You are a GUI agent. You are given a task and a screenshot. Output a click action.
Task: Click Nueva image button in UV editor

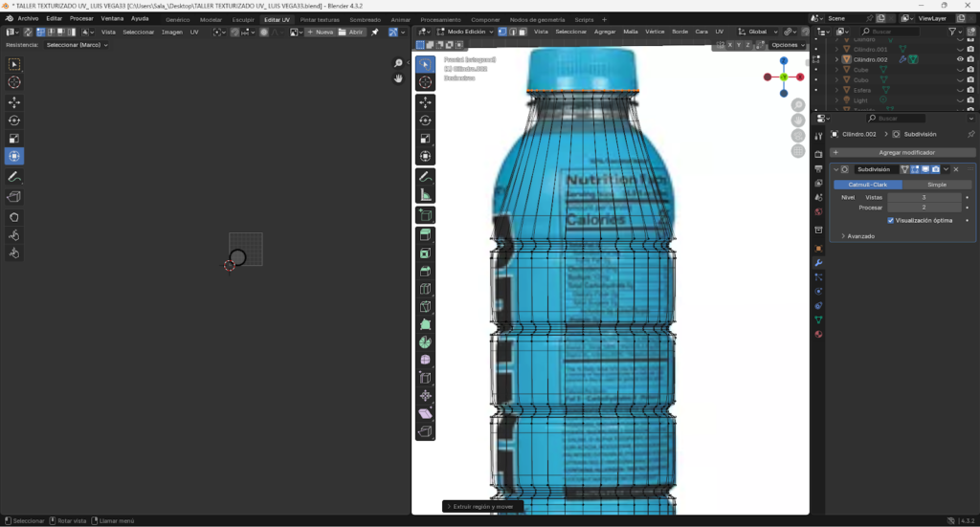[x=320, y=32]
